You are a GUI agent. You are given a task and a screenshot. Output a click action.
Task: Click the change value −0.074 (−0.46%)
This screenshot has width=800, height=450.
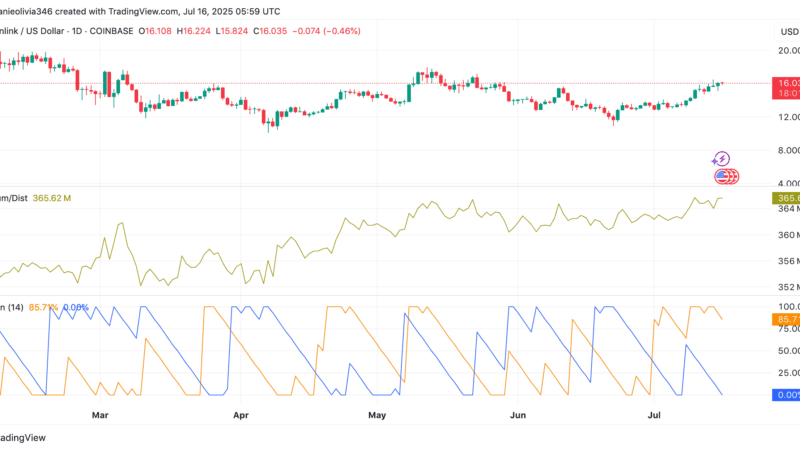click(327, 31)
